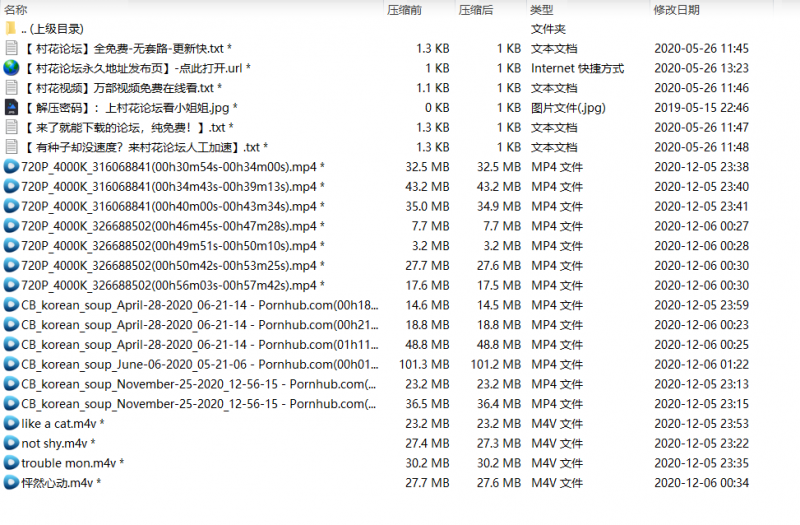This screenshot has width=800, height=525.
Task: Select the file 720P_4000K_316068841(00h40m00s-00h43m34s).mp4
Action: (x=172, y=206)
